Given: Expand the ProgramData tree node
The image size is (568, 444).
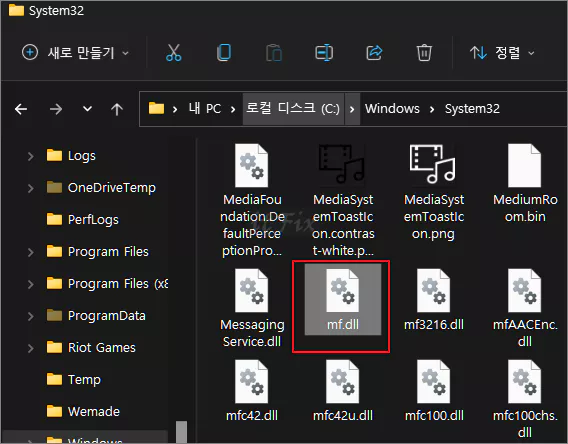Looking at the screenshot, I should point(31,316).
